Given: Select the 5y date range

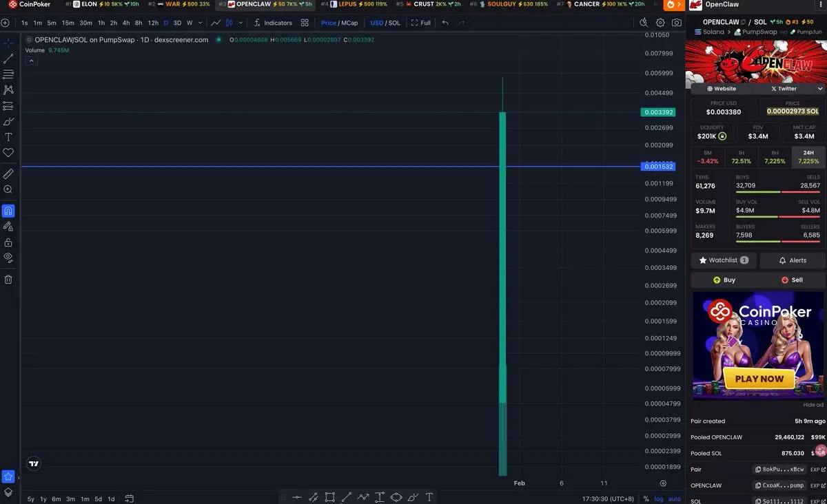Looking at the screenshot, I should (31, 498).
